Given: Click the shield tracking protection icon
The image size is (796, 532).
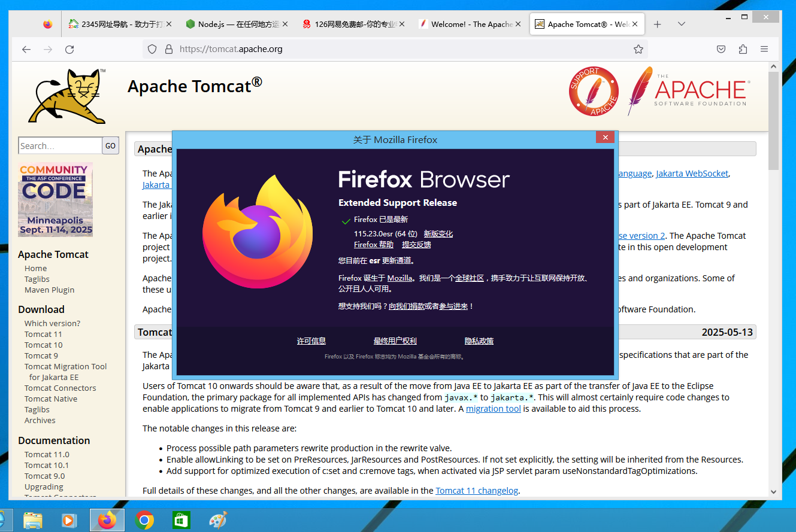Looking at the screenshot, I should [152, 49].
